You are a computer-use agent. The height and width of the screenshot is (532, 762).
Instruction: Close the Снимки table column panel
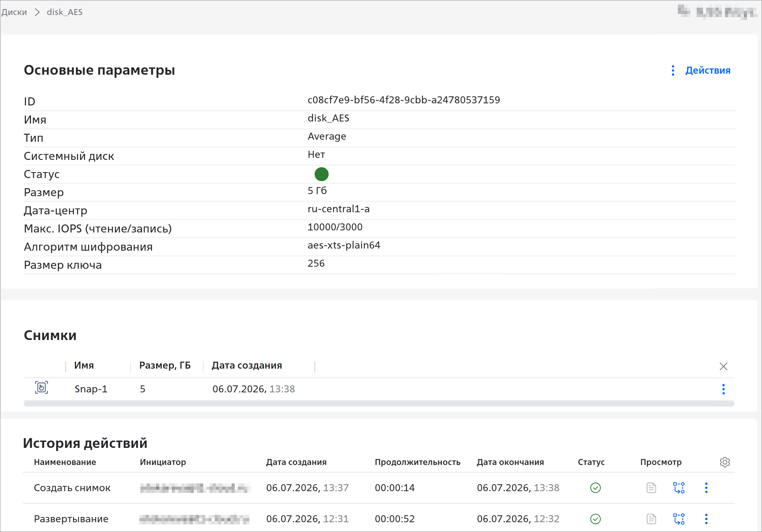tap(723, 366)
